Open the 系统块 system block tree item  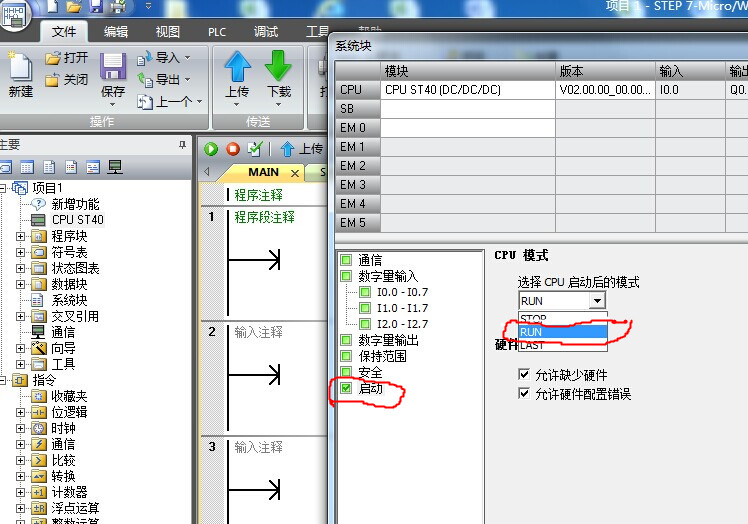coord(69,300)
